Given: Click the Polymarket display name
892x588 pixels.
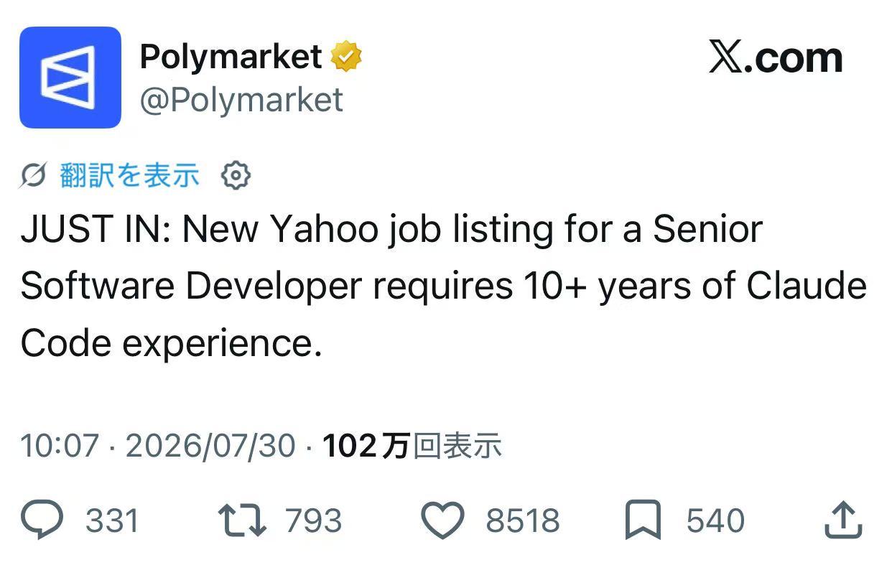Looking at the screenshot, I should 231,56.
